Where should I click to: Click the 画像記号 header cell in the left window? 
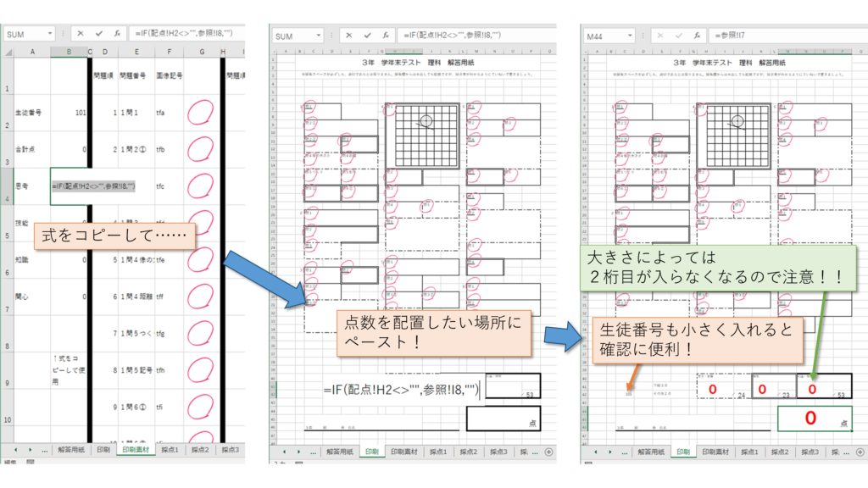click(x=169, y=75)
